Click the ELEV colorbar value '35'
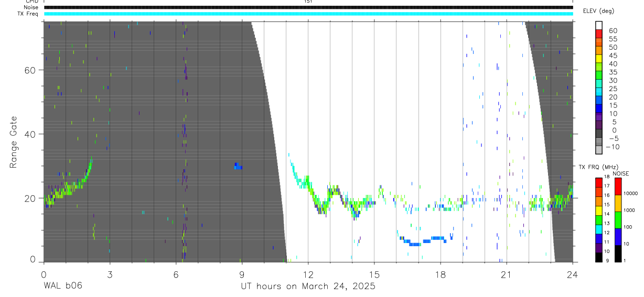644x297 pixels. click(x=613, y=72)
